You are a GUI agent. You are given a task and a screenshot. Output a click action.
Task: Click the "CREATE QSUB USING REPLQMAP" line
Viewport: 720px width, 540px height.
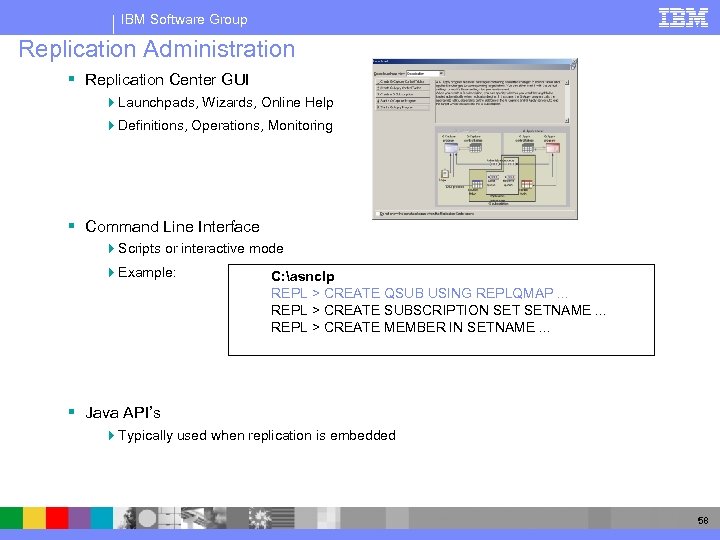click(x=419, y=293)
